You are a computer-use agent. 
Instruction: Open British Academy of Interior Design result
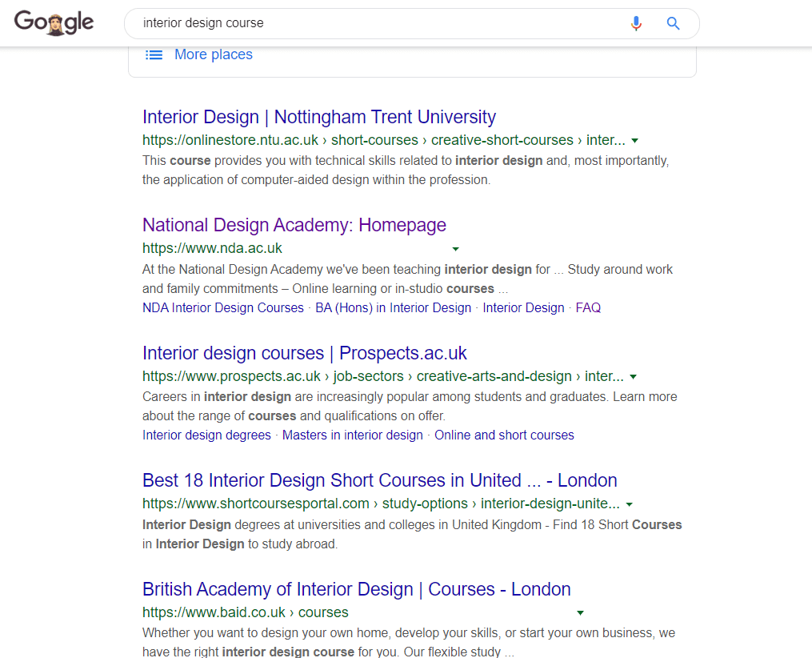pyautogui.click(x=356, y=590)
